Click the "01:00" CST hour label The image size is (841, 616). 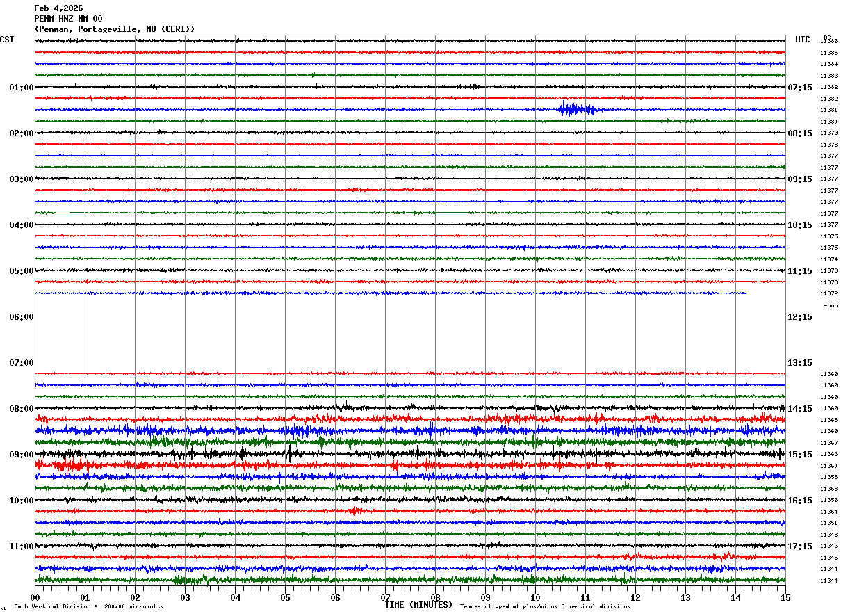[22, 88]
